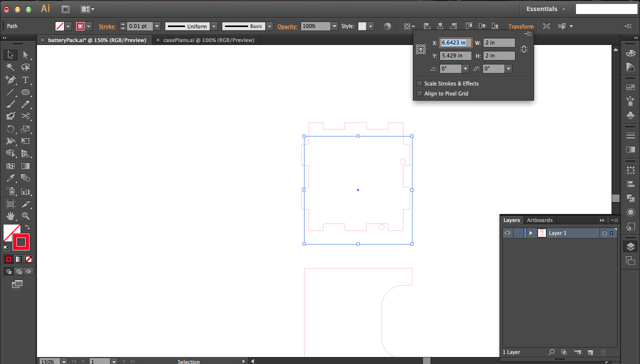
Task: Open the Opacity 100% dropdown
Action: (334, 26)
